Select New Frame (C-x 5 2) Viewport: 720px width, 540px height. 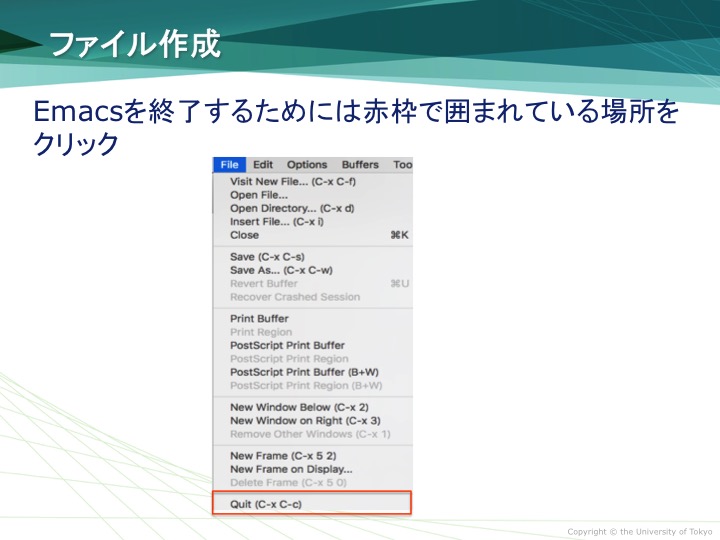[x=313, y=456]
